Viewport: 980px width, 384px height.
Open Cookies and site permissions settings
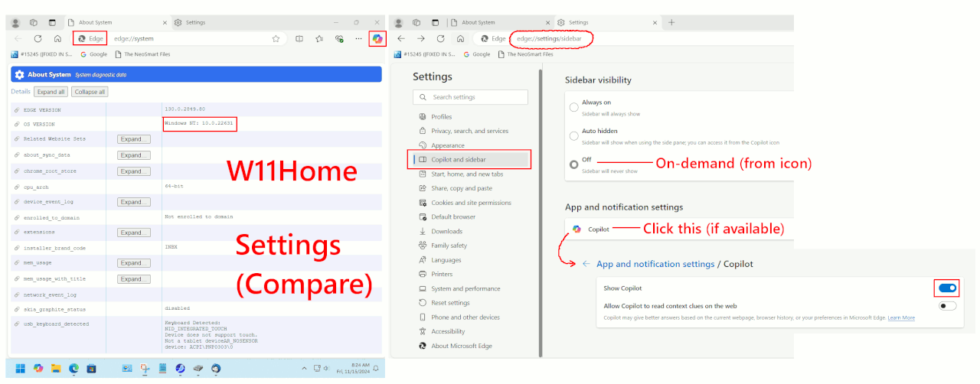(465, 203)
